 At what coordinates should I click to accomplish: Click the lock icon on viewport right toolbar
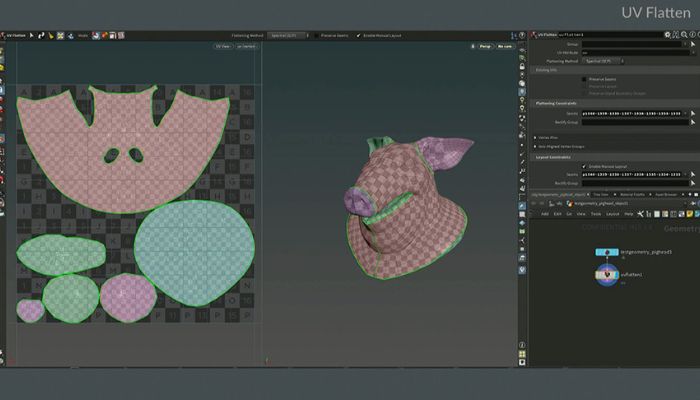point(522,66)
